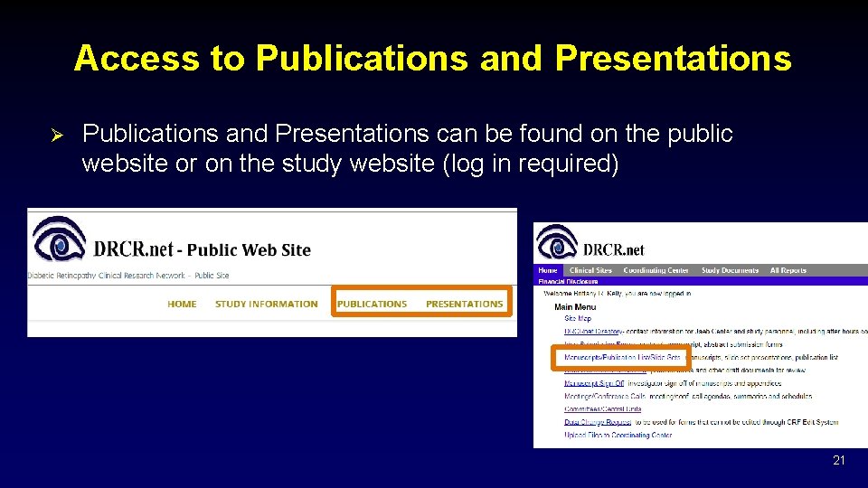Click 'DRCR.net - Public Web Site' title text
The image size is (868, 488).
(x=202, y=249)
